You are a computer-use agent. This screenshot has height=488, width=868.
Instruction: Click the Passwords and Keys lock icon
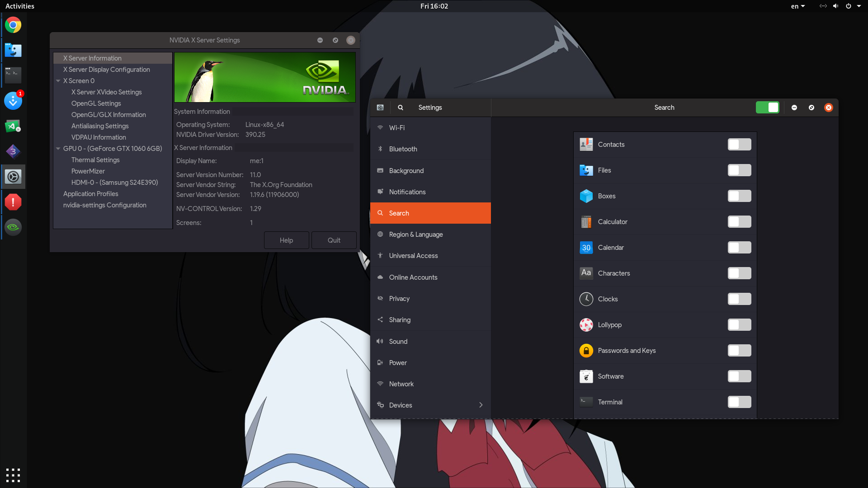[586, 351]
